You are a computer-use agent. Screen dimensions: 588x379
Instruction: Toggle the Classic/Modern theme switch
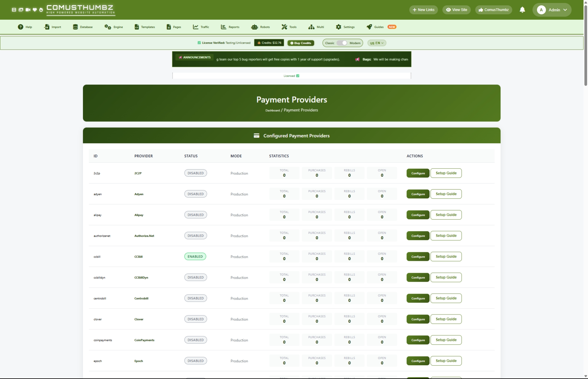pos(342,43)
